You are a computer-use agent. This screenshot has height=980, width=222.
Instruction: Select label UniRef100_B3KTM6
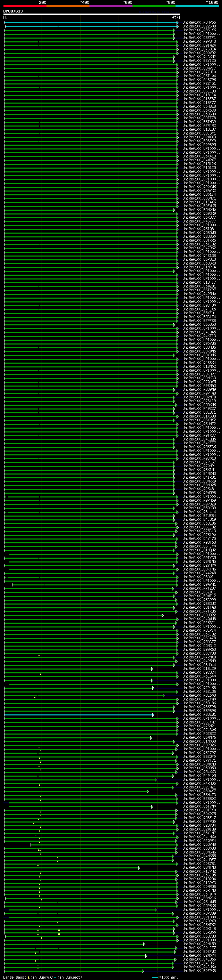(199, 569)
